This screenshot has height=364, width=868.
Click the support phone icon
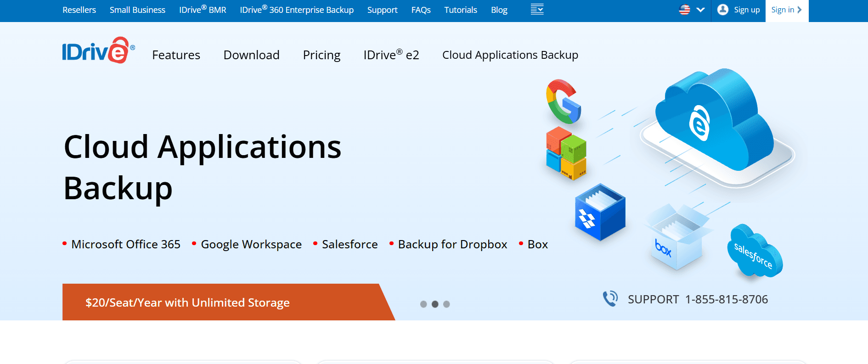(610, 299)
